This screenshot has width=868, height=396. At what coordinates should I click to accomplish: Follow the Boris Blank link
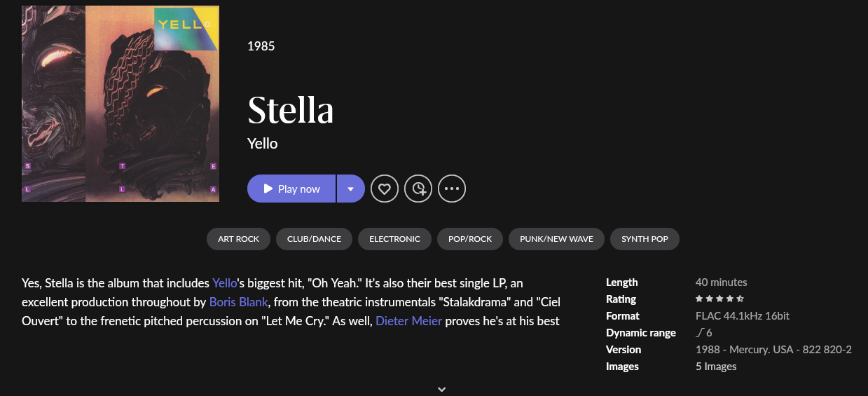240,303
